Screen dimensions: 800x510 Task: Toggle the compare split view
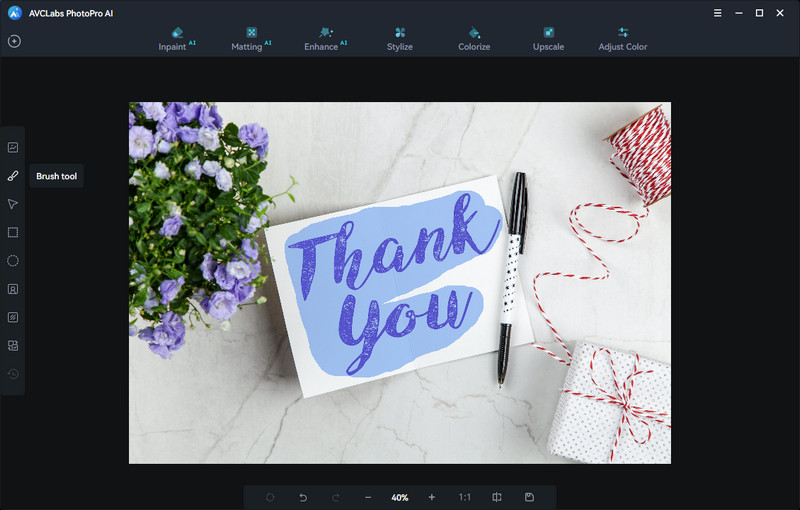[497, 497]
